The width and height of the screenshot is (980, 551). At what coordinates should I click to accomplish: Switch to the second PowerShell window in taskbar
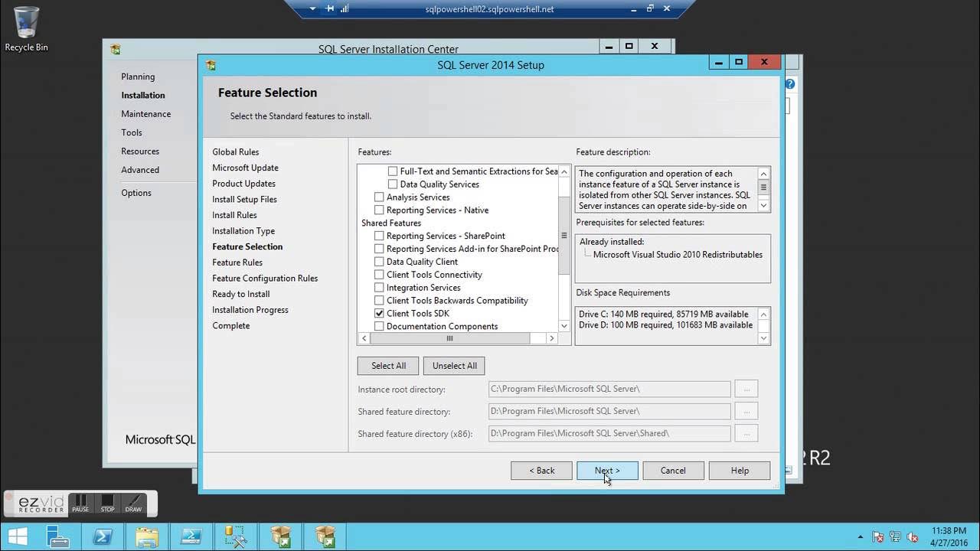(x=191, y=536)
